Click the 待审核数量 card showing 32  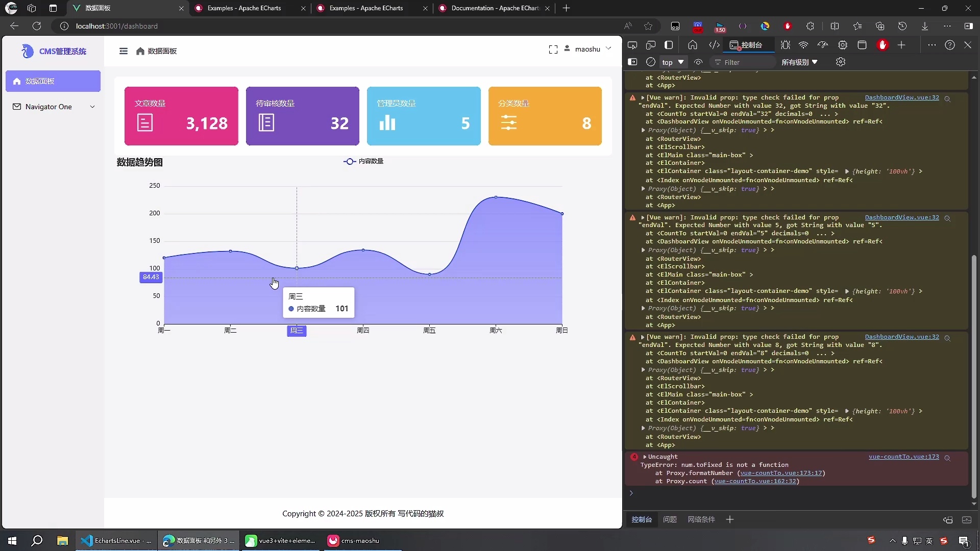click(303, 116)
